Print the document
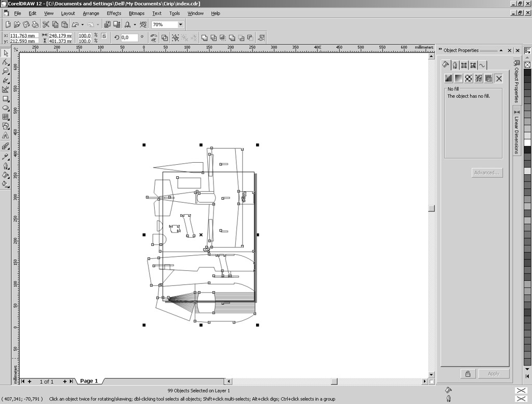532x404 pixels. coord(35,24)
